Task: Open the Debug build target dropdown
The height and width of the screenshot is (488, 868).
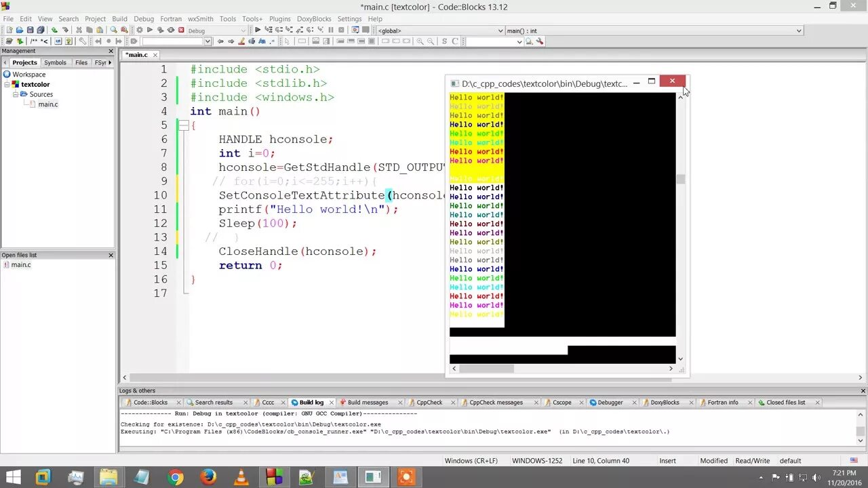Action: click(217, 30)
